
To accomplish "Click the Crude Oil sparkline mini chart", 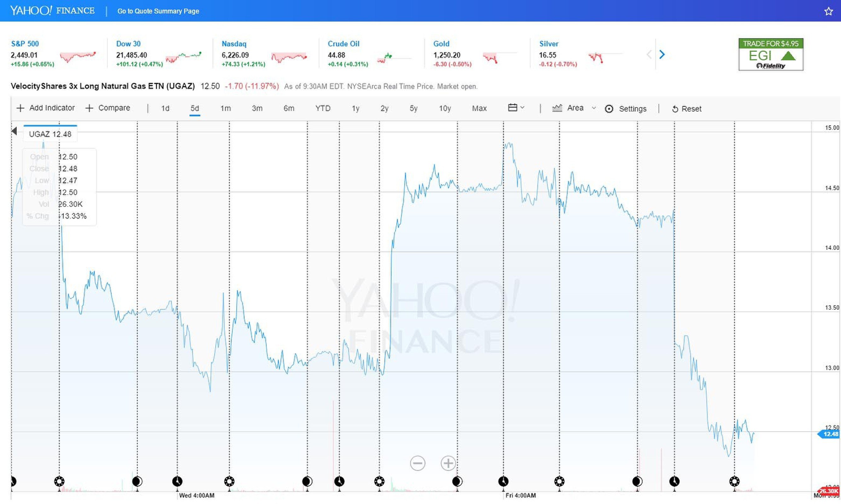I will (x=394, y=58).
